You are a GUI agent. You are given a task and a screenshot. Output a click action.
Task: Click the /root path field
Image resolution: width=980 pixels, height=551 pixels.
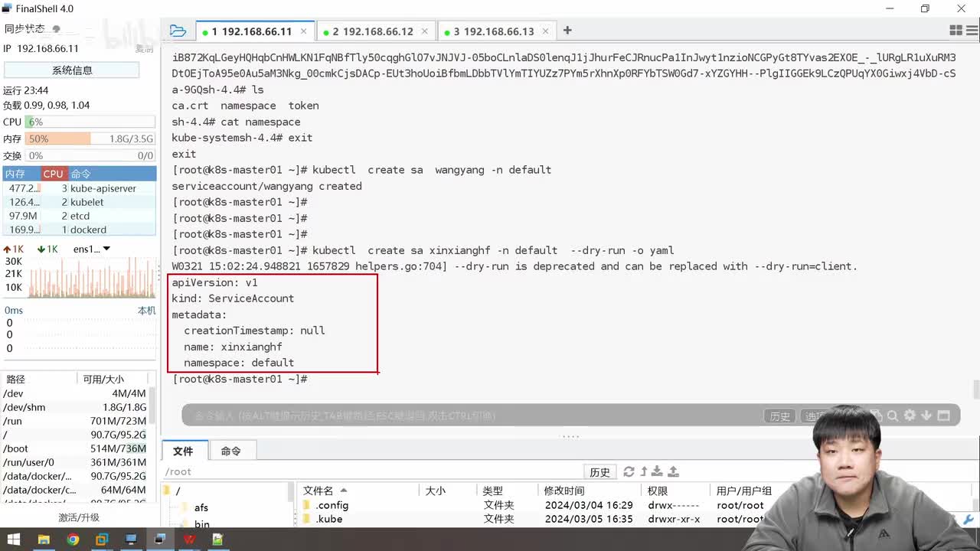(x=373, y=471)
